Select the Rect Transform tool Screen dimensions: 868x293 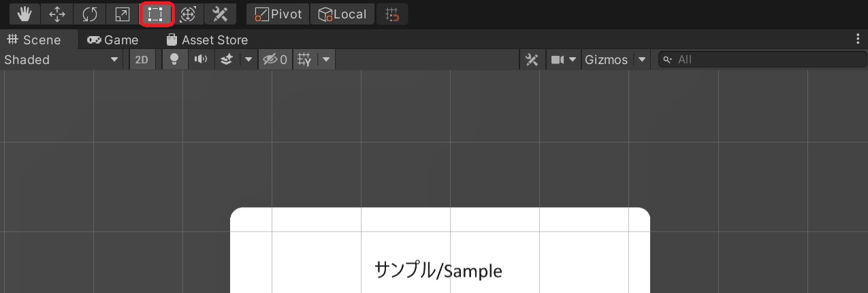[156, 14]
